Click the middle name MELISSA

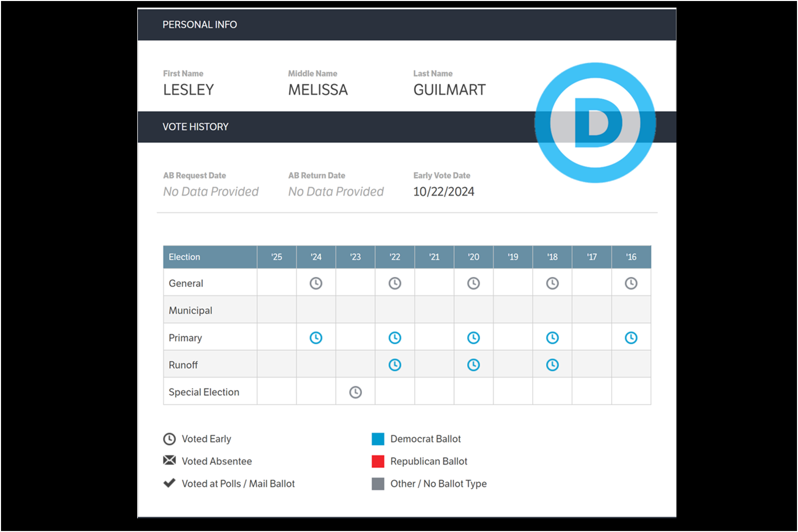tap(318, 90)
